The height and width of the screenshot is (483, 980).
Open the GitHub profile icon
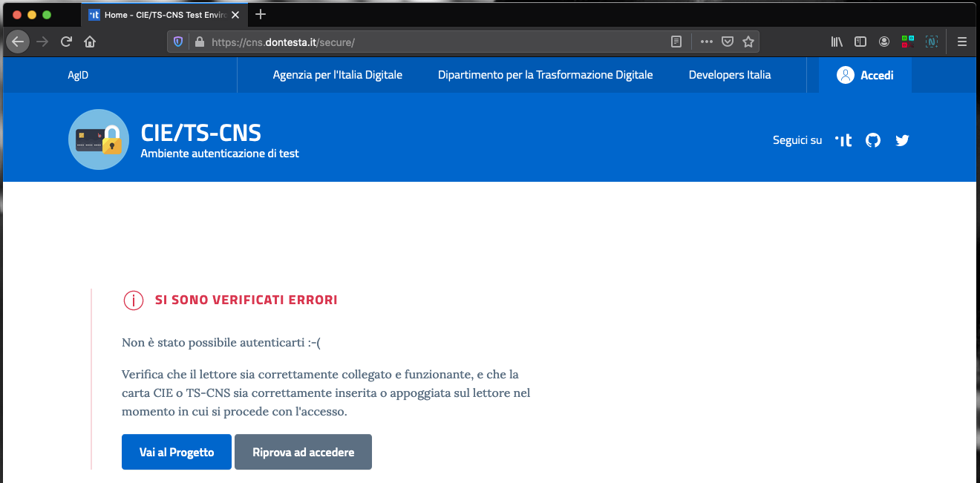click(x=872, y=139)
